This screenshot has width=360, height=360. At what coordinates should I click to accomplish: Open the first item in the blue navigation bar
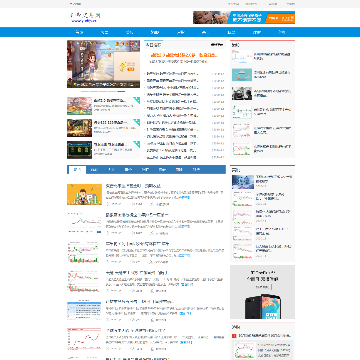[79, 32]
